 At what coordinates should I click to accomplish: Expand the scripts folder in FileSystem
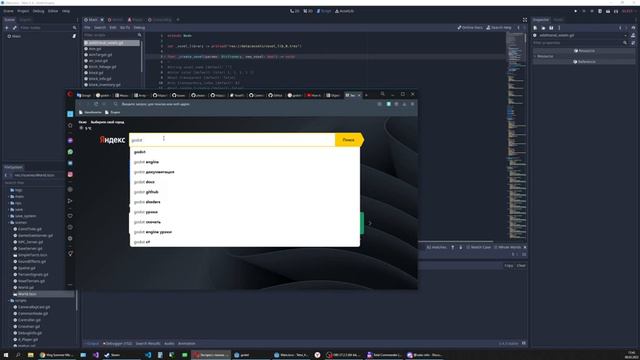pos(9,300)
